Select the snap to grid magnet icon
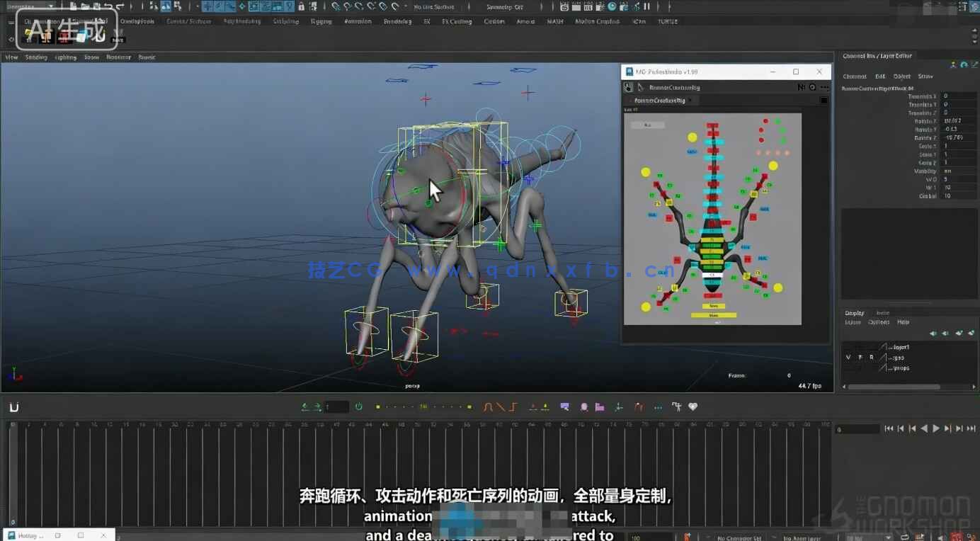The width and height of the screenshot is (980, 541). 207,6
